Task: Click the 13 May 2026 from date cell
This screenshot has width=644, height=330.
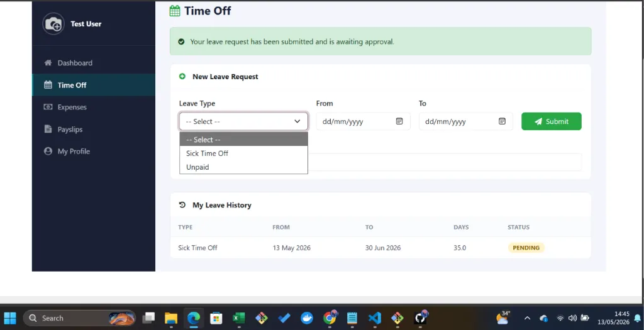Action: 292,248
